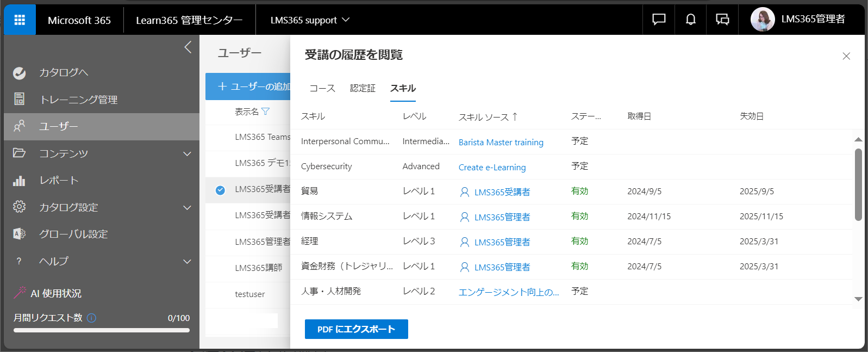Click the user icon in the 資金財務 row
This screenshot has height=352, width=868.
point(465,267)
